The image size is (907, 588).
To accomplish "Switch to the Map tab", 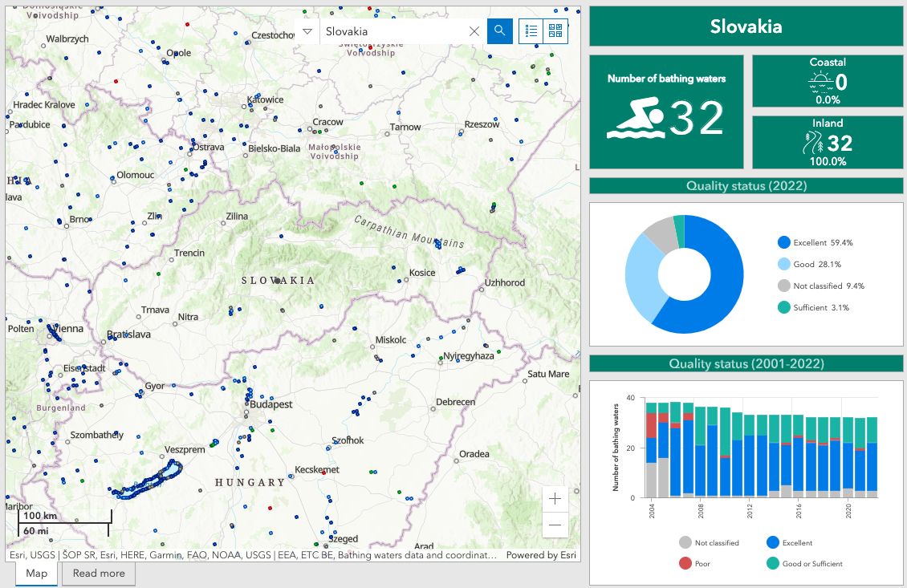I will click(36, 574).
